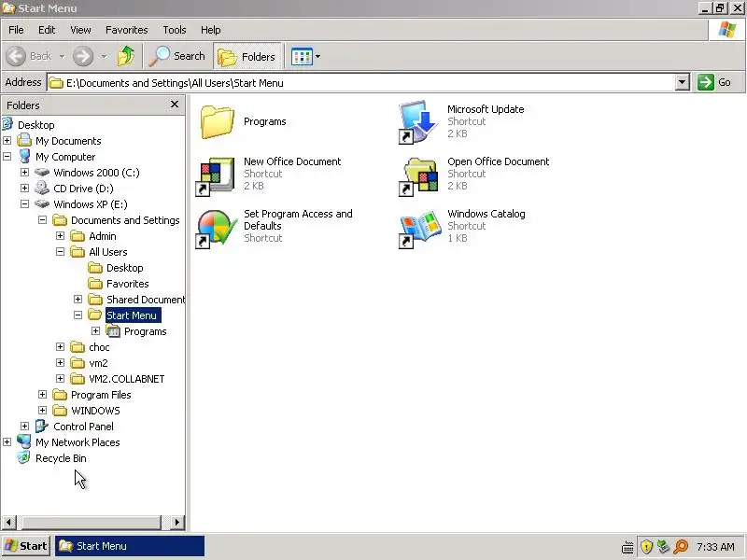Expand the CD Drive (D:) node
The width and height of the screenshot is (747, 560).
click(25, 189)
